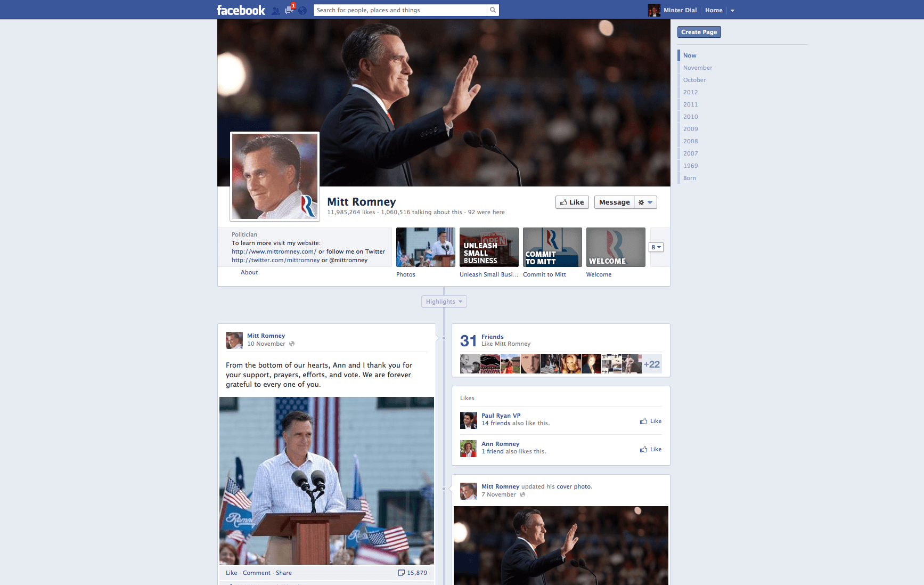Show +22 more friends tile
This screenshot has width=924, height=585.
[652, 364]
